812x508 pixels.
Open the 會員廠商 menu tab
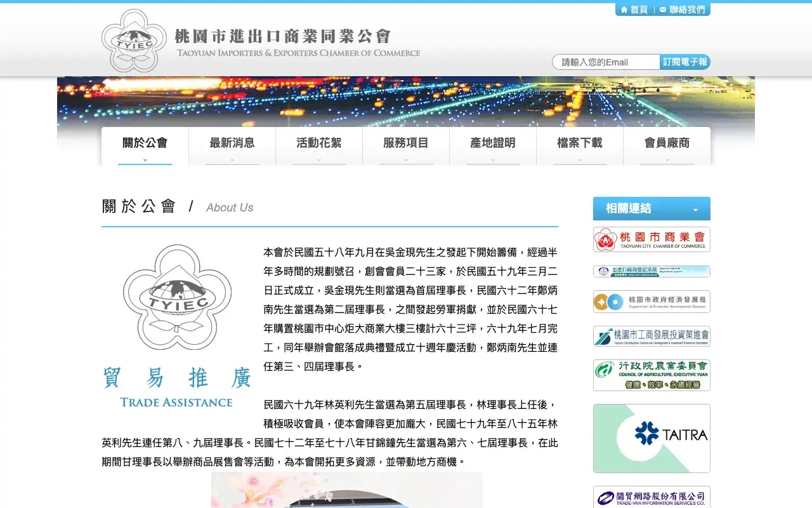point(667,146)
